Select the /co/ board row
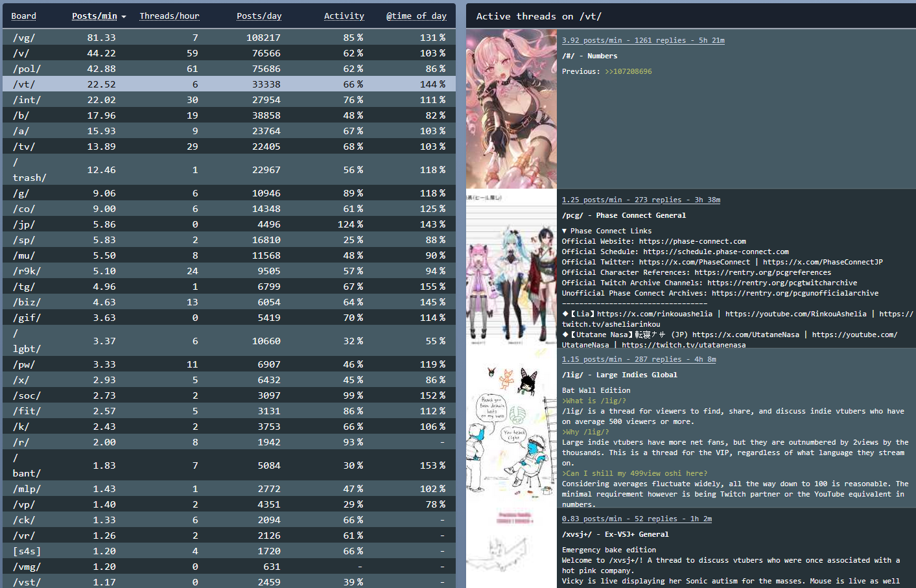Image resolution: width=916 pixels, height=588 pixels. point(229,209)
